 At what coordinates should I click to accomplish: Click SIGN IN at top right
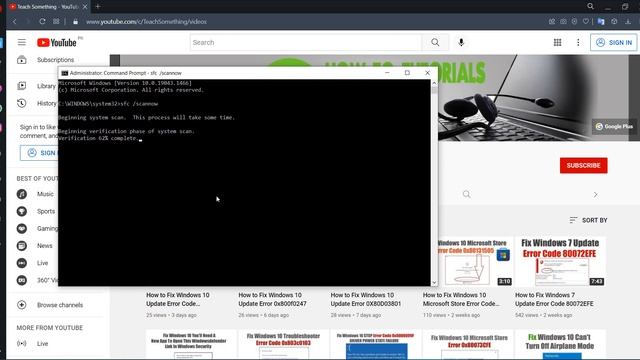tap(613, 42)
